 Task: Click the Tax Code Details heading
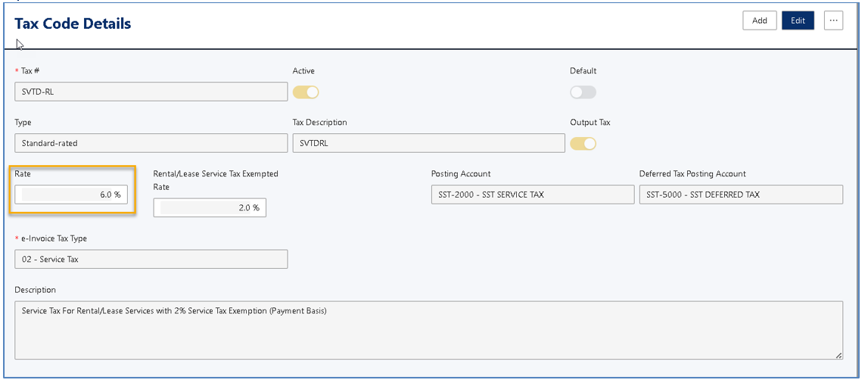point(73,23)
